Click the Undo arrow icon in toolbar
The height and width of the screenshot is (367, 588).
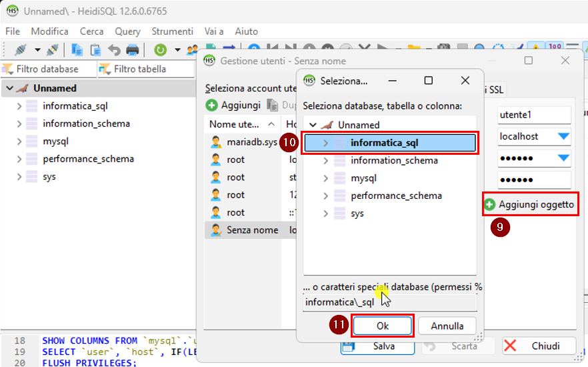114,49
